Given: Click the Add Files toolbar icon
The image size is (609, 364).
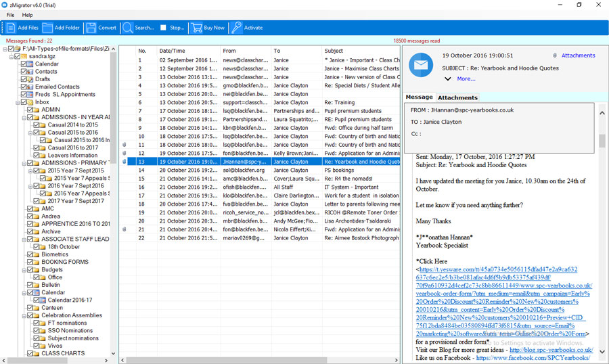Looking at the screenshot, I should pyautogui.click(x=11, y=28).
